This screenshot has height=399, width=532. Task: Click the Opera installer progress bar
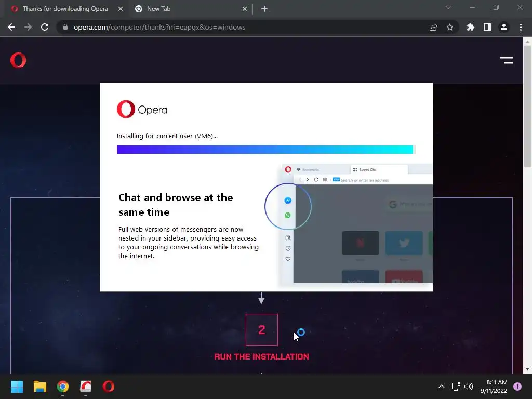[267, 150]
